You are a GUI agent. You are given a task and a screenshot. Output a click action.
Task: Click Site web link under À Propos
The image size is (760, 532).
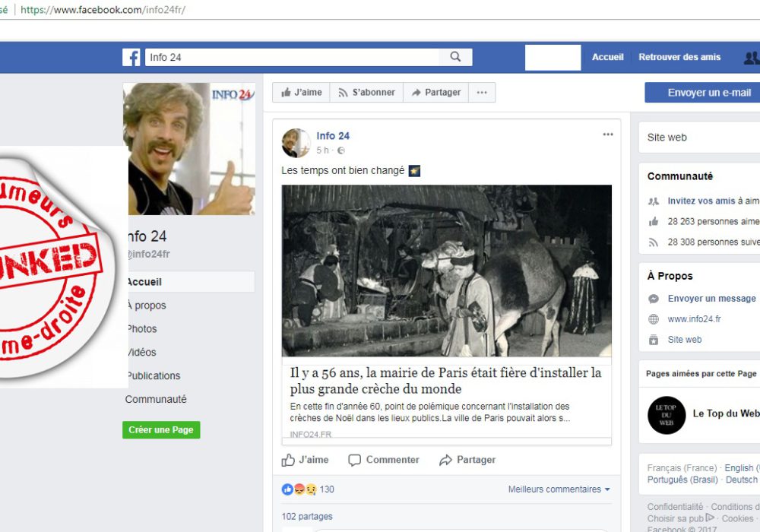[685, 340]
